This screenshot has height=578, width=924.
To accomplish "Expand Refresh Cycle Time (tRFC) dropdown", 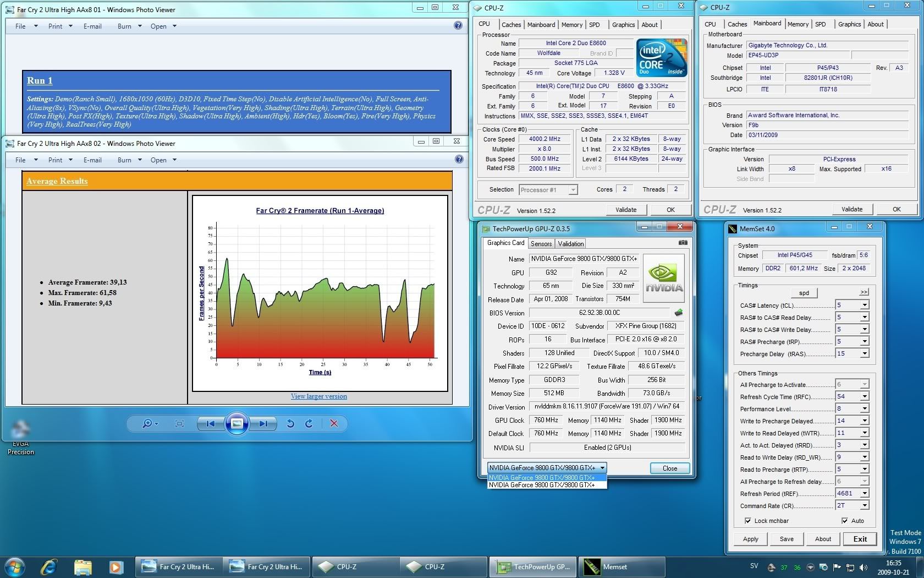I will (x=865, y=396).
